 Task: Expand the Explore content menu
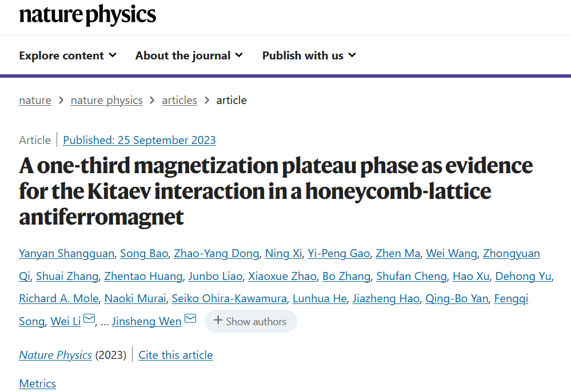(x=67, y=55)
